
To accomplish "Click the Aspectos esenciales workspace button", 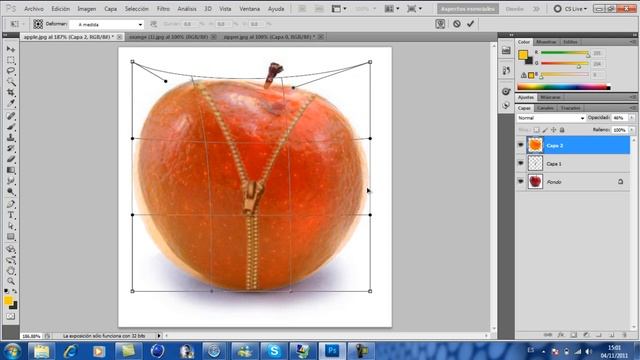I will pos(468,9).
